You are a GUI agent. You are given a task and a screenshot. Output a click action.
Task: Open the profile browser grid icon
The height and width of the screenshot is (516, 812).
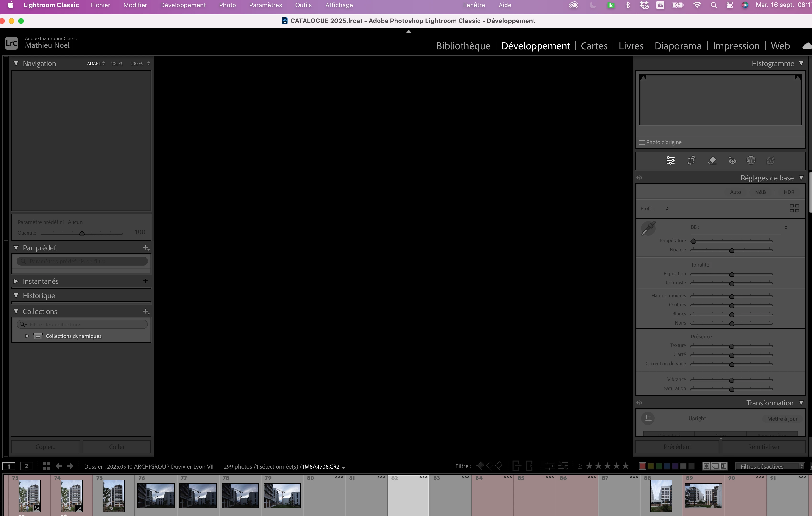click(794, 208)
